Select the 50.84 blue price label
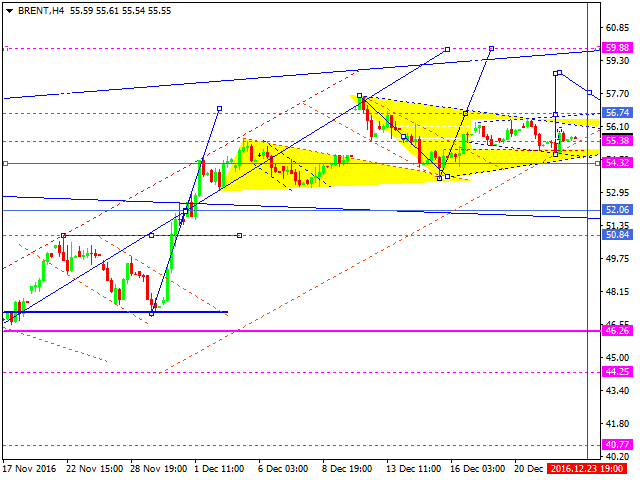Screen dimensions: 640x480 [x=618, y=235]
